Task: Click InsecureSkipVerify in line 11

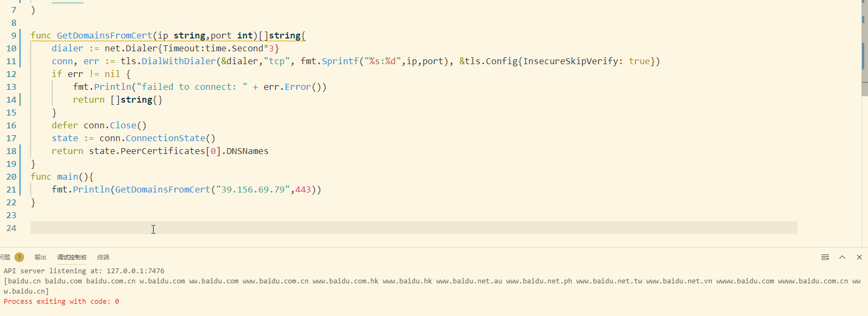Action: 570,61
